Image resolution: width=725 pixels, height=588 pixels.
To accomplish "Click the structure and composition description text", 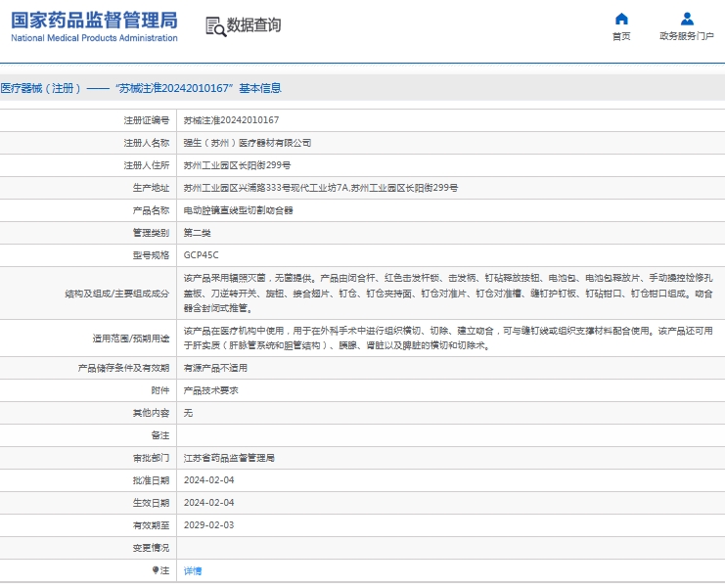I will click(x=448, y=294).
